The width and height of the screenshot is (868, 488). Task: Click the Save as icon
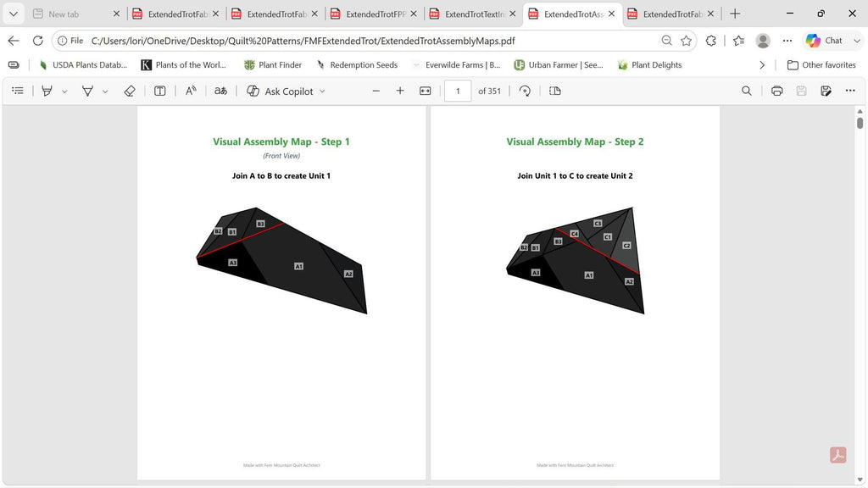point(826,91)
